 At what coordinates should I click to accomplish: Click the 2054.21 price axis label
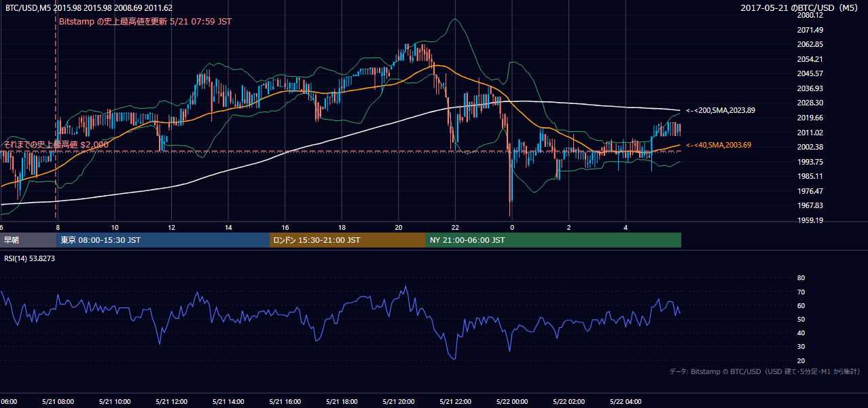click(x=810, y=59)
